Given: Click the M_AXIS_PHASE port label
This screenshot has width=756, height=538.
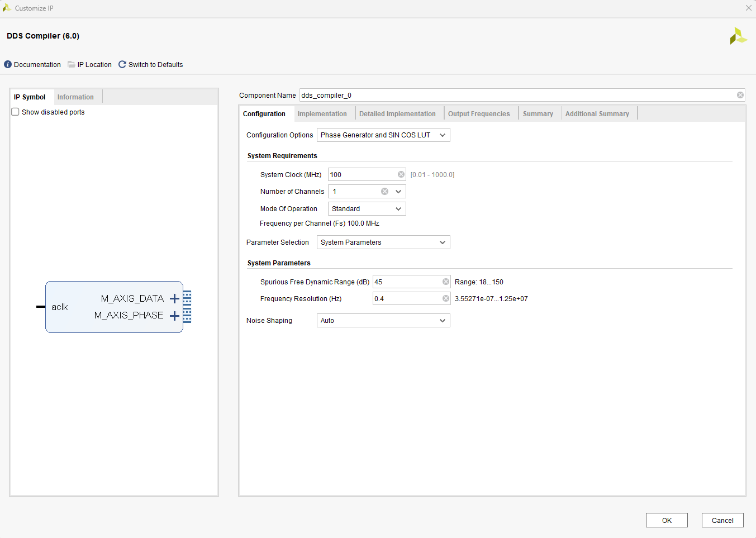Looking at the screenshot, I should point(129,315).
